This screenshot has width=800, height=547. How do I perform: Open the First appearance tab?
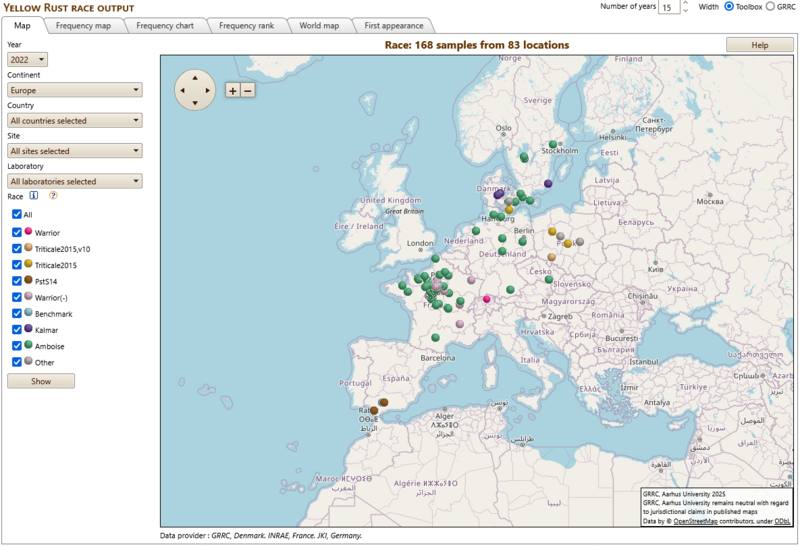coord(393,25)
